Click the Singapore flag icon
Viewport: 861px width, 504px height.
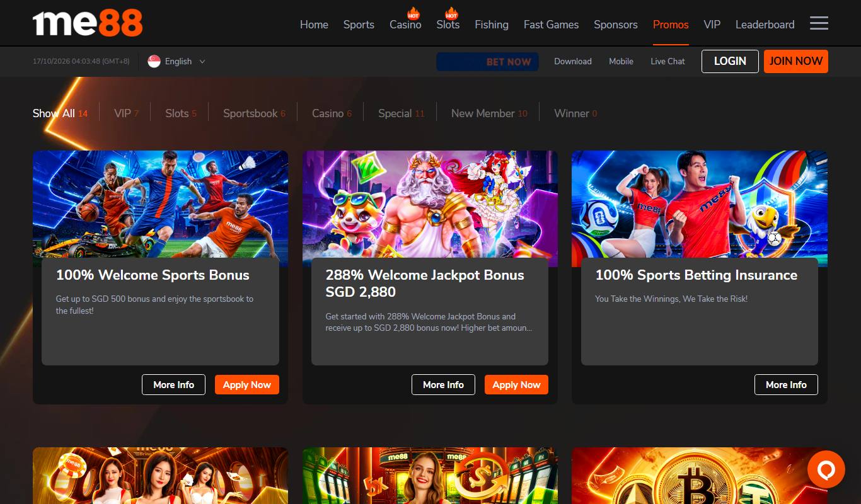click(154, 61)
